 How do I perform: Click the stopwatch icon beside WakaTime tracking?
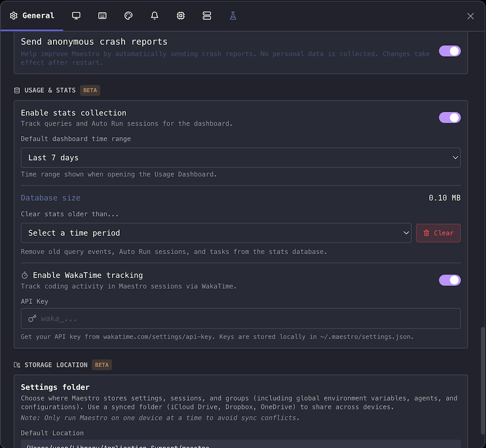click(24, 275)
